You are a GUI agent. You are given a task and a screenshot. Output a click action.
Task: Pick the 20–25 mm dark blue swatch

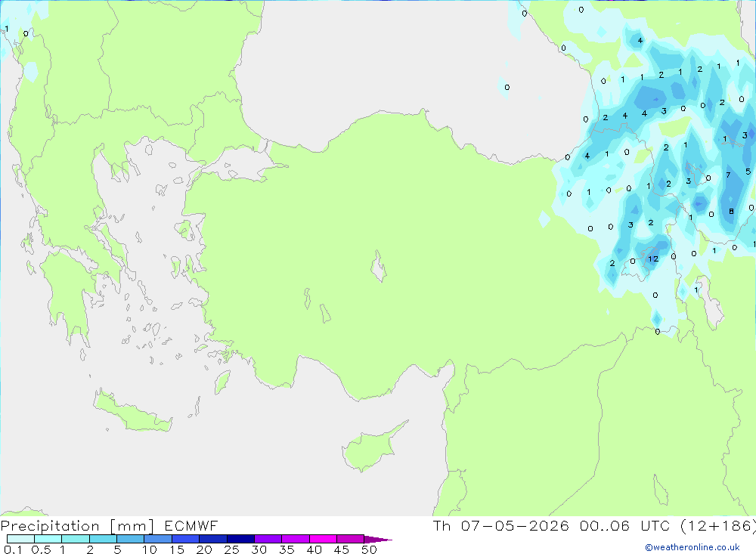pos(212,539)
